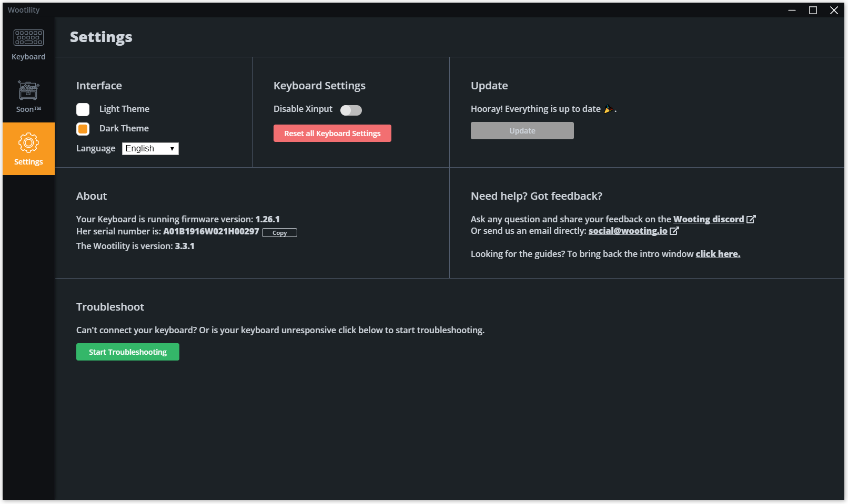Start Troubleshooting the keyboard
This screenshot has height=504, width=848.
(x=128, y=352)
